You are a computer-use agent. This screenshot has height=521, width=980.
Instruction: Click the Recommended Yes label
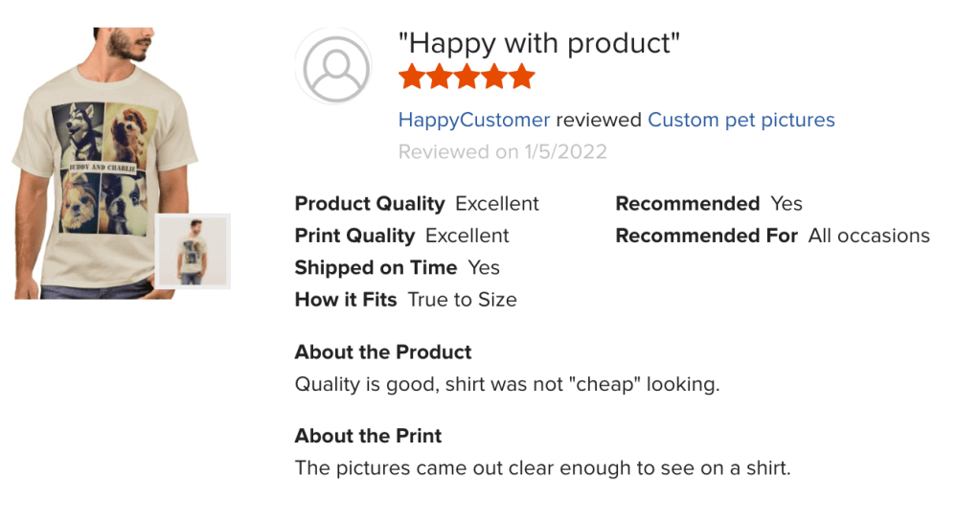pyautogui.click(x=687, y=203)
